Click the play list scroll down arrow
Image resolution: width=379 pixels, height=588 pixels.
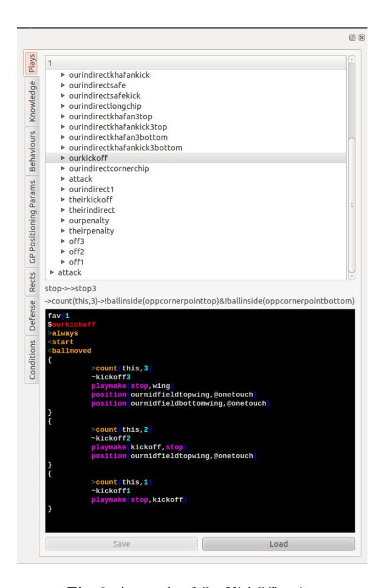pos(352,276)
